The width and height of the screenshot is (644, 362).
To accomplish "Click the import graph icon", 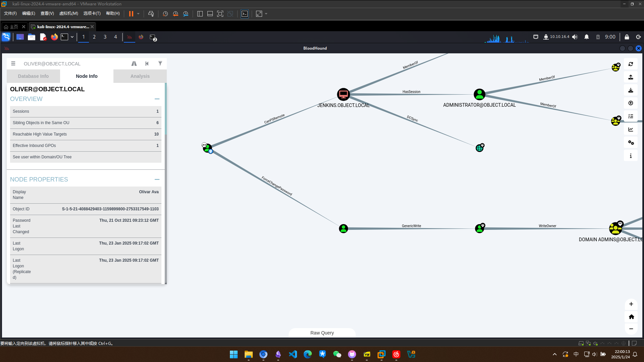I will (x=631, y=90).
